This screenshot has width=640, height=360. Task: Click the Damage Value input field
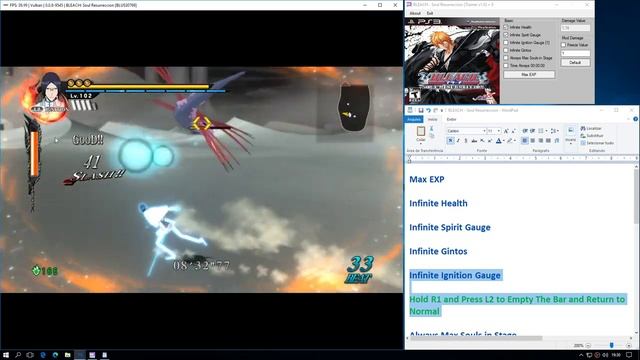point(575,28)
